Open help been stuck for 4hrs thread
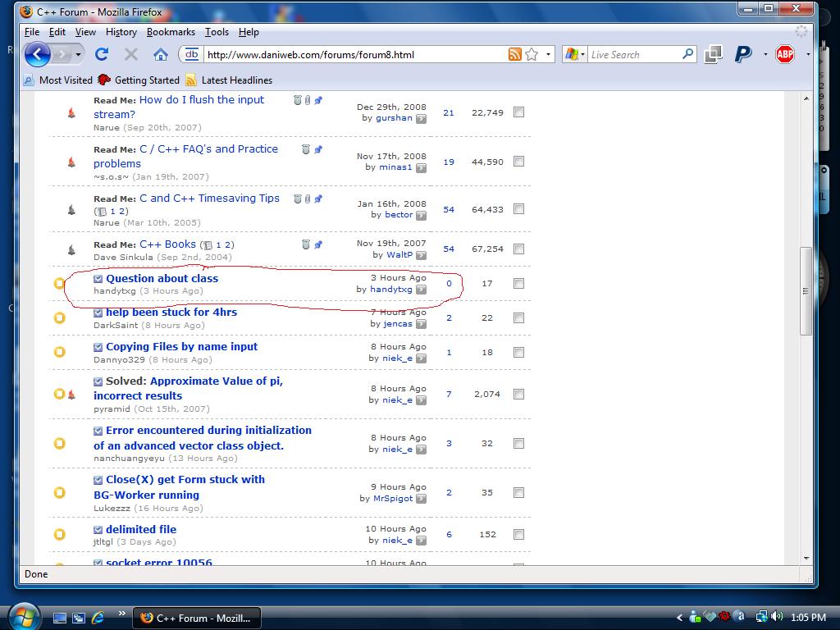 click(x=171, y=313)
